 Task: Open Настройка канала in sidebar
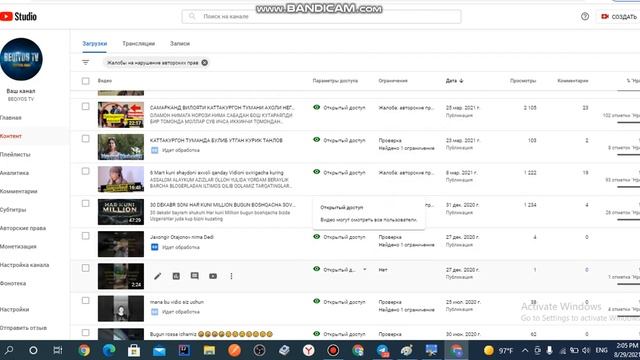pyautogui.click(x=24, y=265)
